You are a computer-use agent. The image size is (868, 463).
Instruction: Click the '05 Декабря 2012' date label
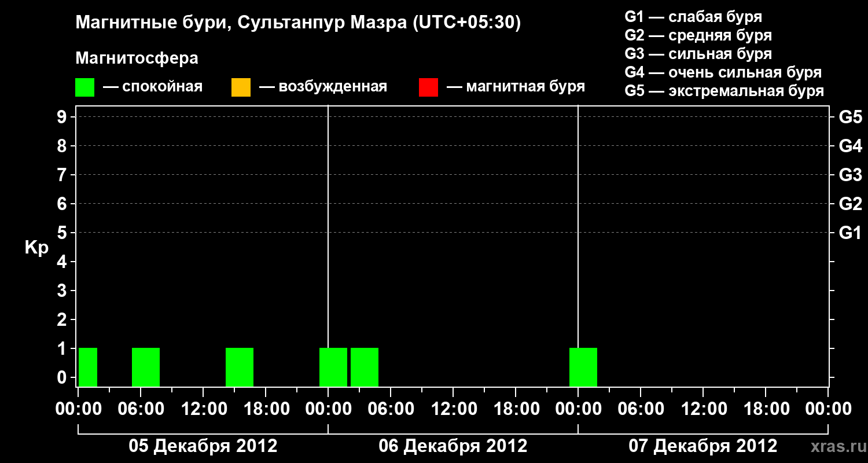click(203, 446)
